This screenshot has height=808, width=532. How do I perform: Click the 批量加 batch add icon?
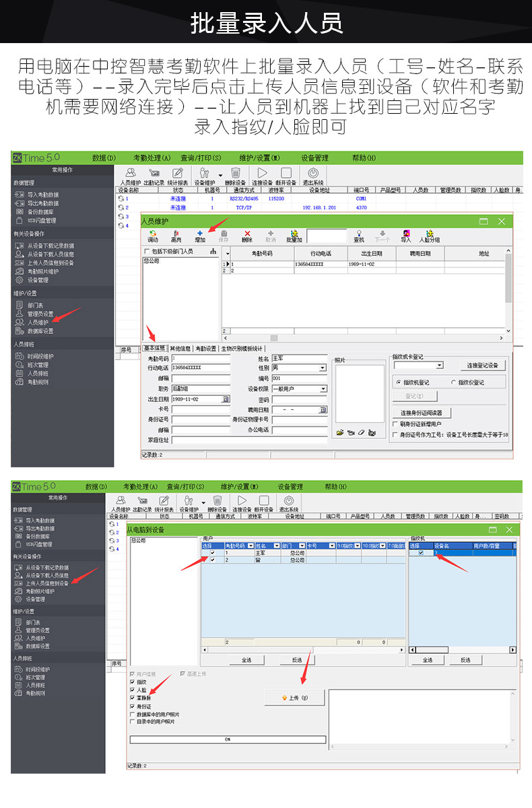click(294, 235)
